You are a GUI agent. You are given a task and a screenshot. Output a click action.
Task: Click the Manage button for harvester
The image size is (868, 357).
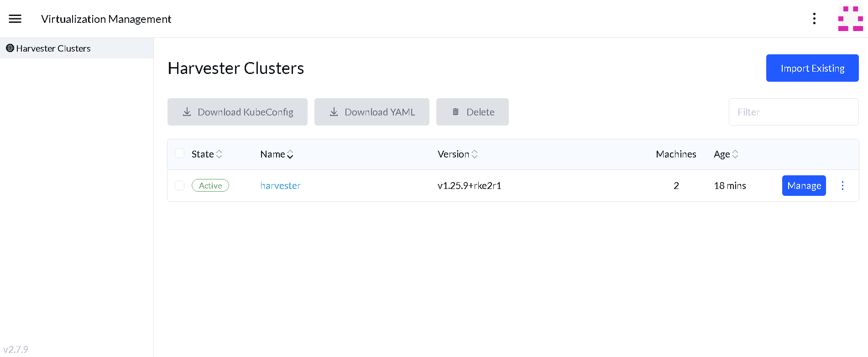(804, 185)
